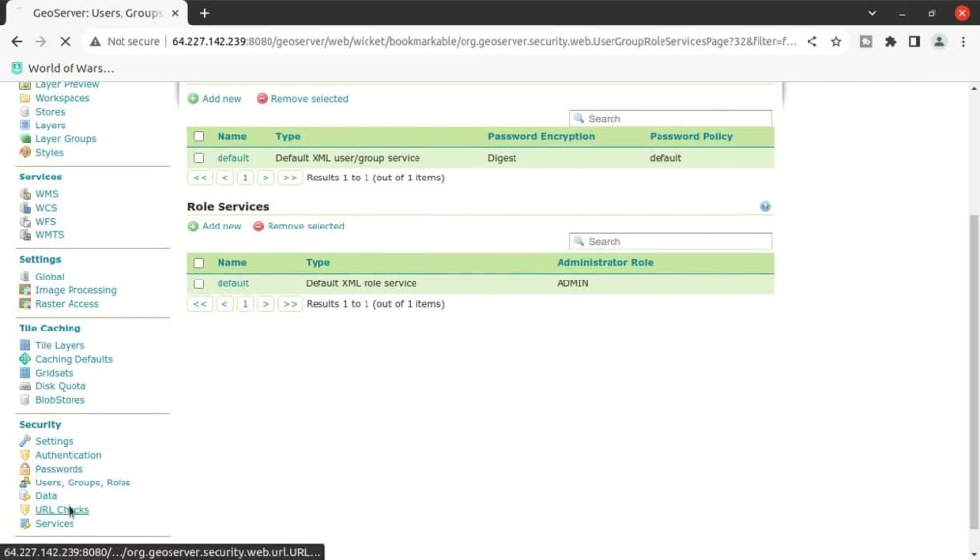
Task: Open the Security Data page
Action: tap(46, 496)
